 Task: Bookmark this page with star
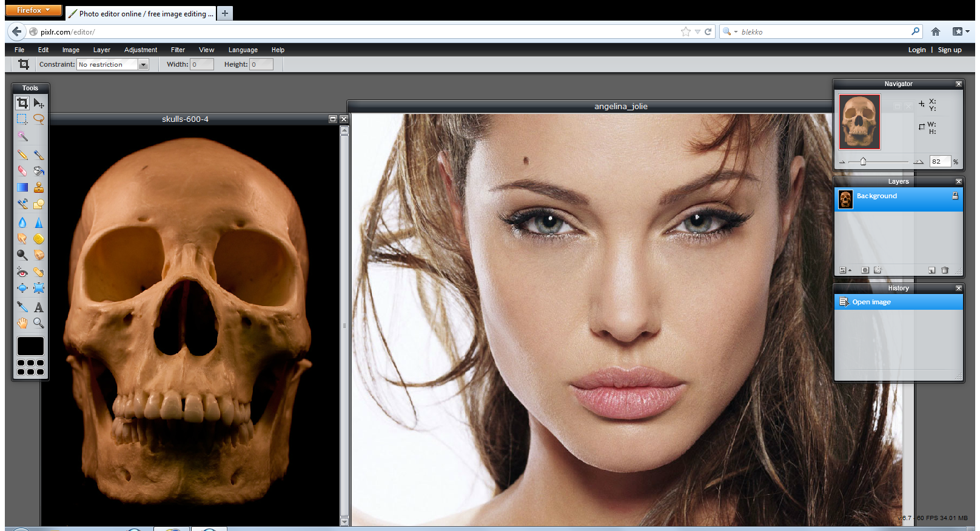[x=686, y=32]
